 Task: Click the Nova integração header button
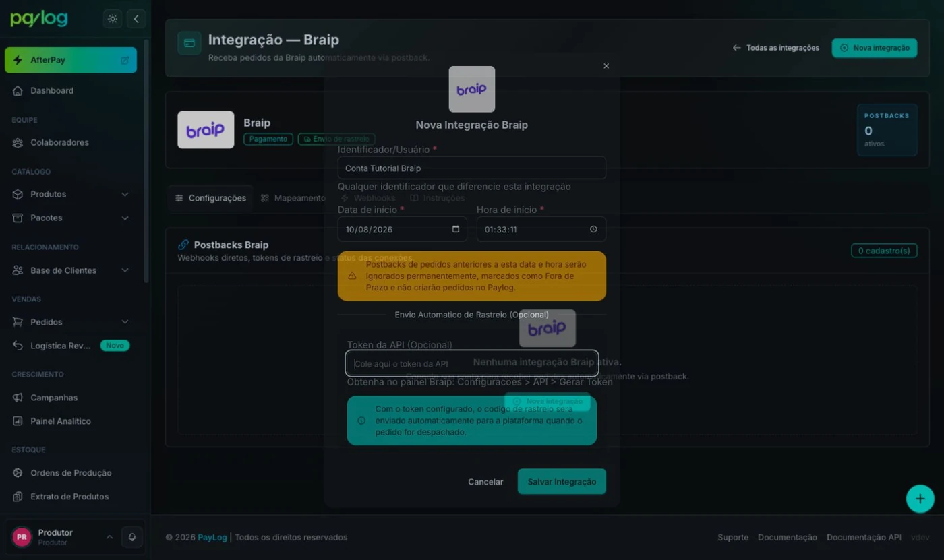[875, 48]
